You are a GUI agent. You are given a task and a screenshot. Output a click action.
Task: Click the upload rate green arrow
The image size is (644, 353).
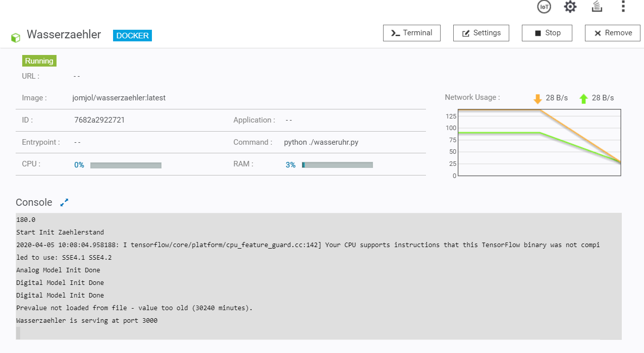point(583,98)
